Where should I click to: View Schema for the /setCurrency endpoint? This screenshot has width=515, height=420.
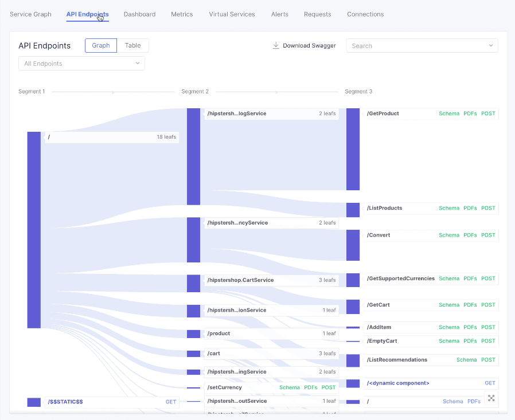click(290, 387)
